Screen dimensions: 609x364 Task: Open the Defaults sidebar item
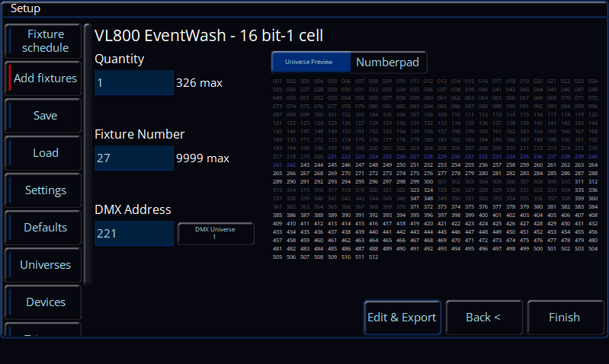pyautogui.click(x=43, y=228)
